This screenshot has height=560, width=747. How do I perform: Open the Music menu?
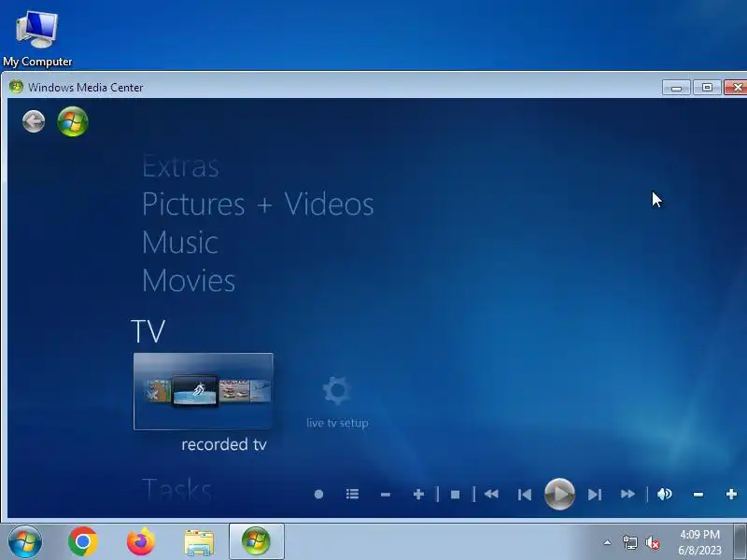(180, 243)
